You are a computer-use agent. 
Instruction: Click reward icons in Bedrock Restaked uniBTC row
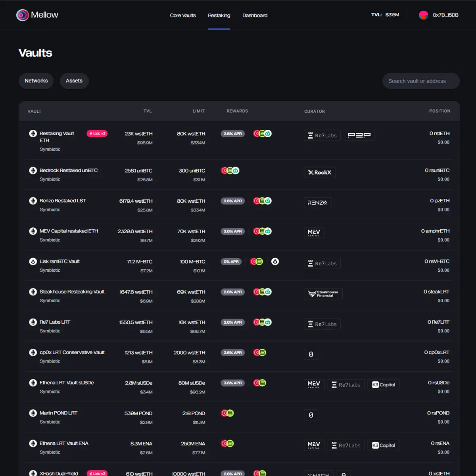point(230,171)
